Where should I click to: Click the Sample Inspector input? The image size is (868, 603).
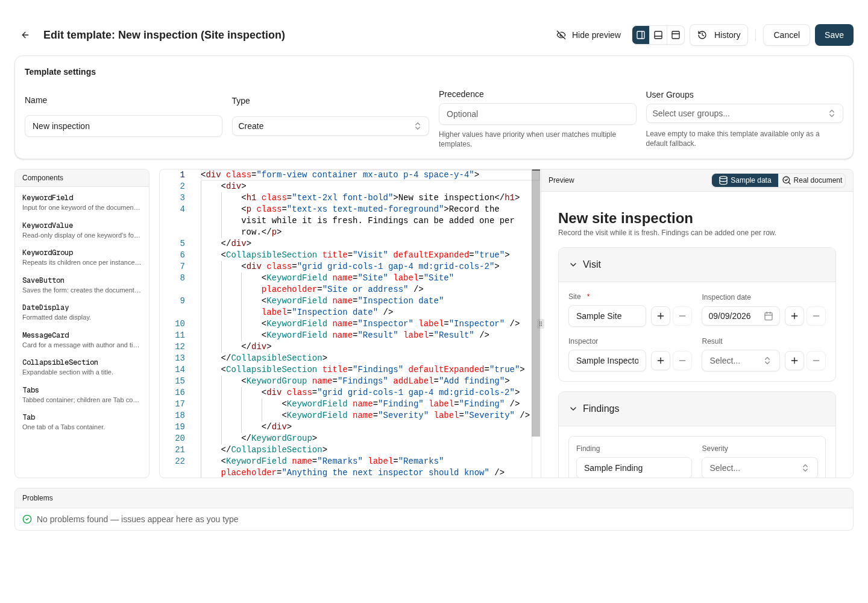click(607, 361)
